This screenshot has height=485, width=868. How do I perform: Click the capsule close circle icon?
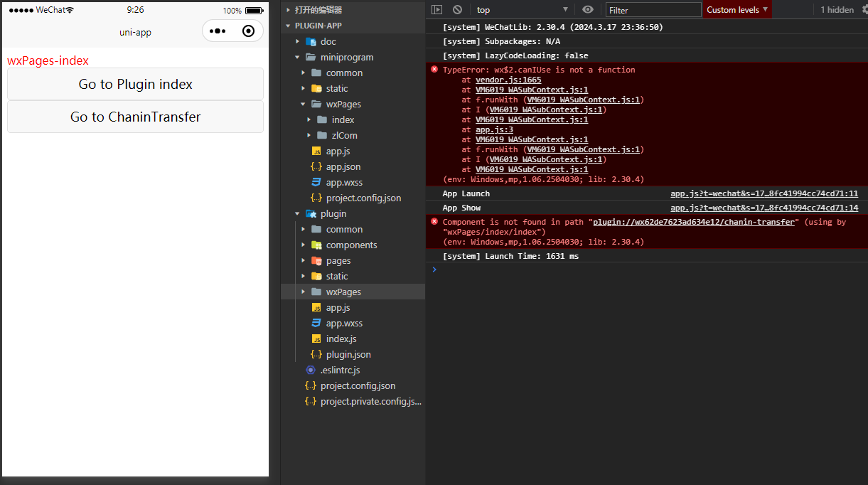(248, 31)
